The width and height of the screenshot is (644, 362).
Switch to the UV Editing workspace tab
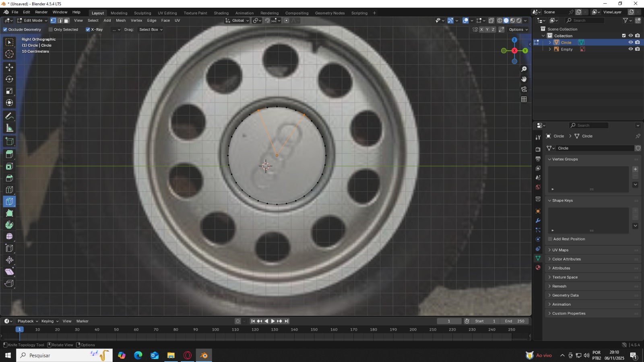pos(167,13)
